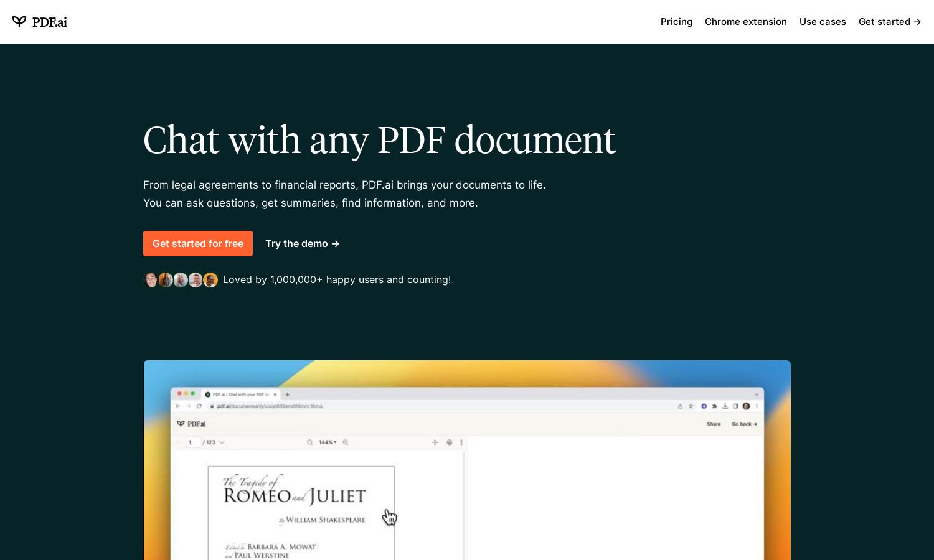
Task: Click the print icon in the PDF viewer toolbar
Action: 449,442
